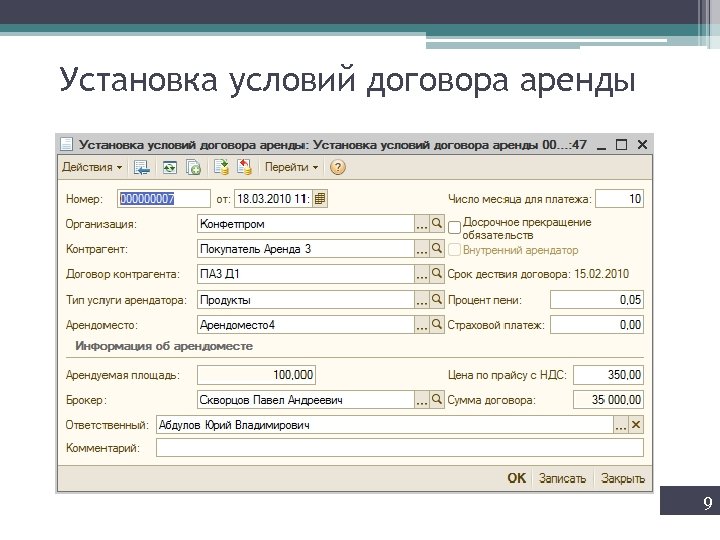Click the Процент пени field 0,05

597,300
